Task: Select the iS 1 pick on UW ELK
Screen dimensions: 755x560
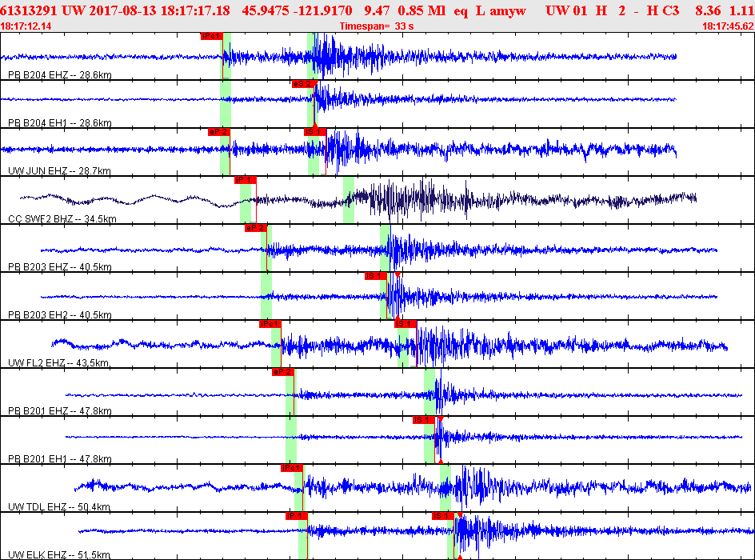Action: click(443, 516)
